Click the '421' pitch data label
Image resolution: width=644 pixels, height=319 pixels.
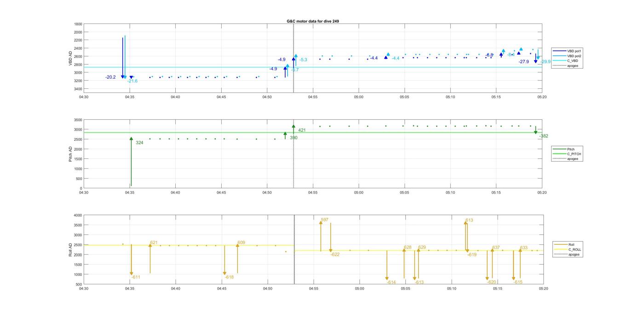[302, 130]
